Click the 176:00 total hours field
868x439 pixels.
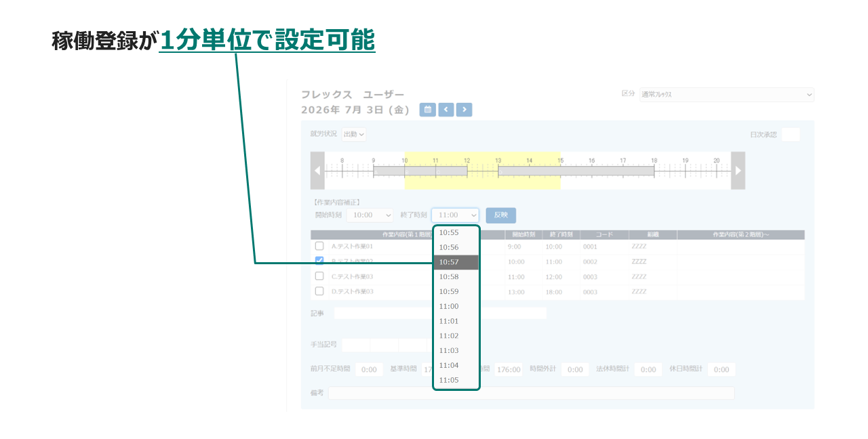[x=509, y=370]
